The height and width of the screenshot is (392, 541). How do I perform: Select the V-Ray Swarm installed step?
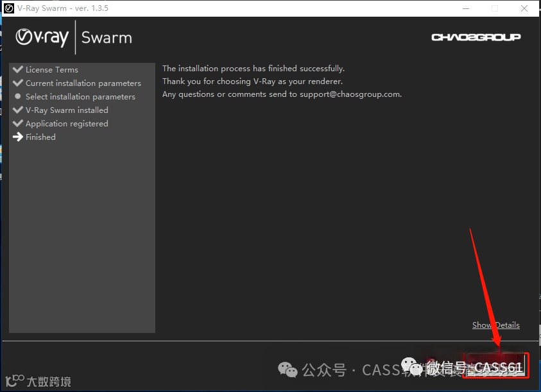67,110
